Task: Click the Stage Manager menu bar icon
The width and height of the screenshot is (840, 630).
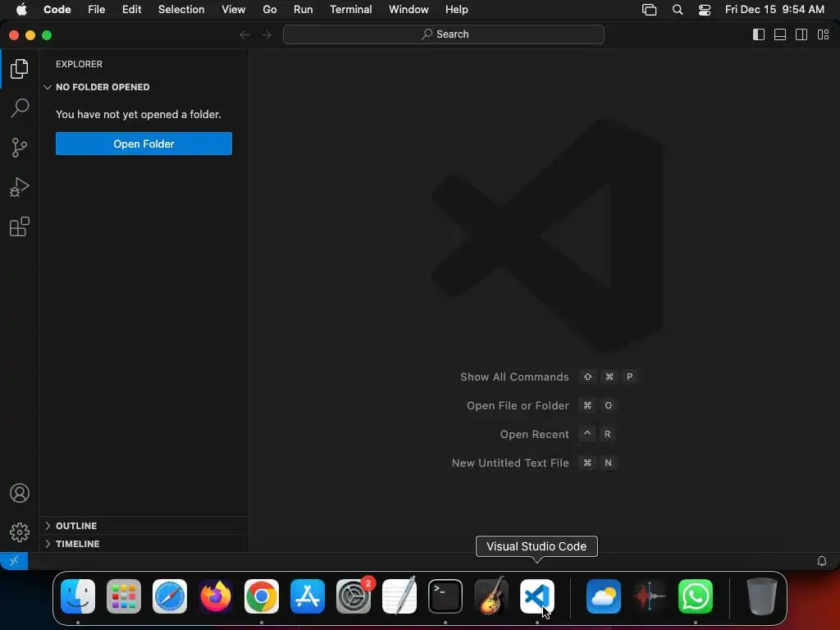Action: pyautogui.click(x=650, y=10)
